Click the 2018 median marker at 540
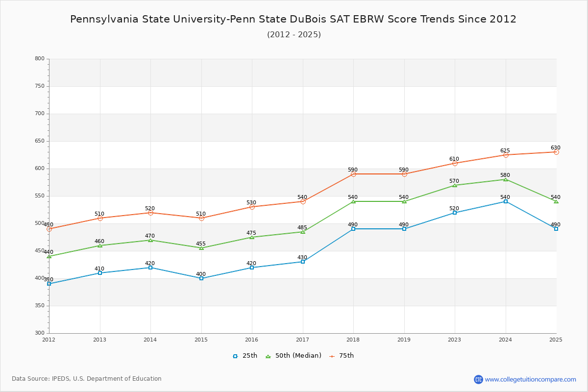Viewport: 588px width, 392px height. click(353, 201)
